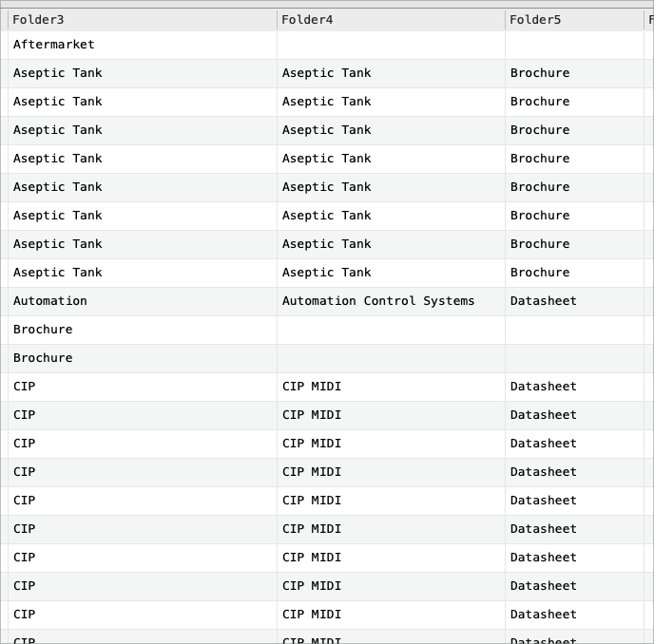Viewport: 654px width, 644px height.
Task: Click the Folder3 Brochure cell directly below Automation
Action: pos(43,330)
